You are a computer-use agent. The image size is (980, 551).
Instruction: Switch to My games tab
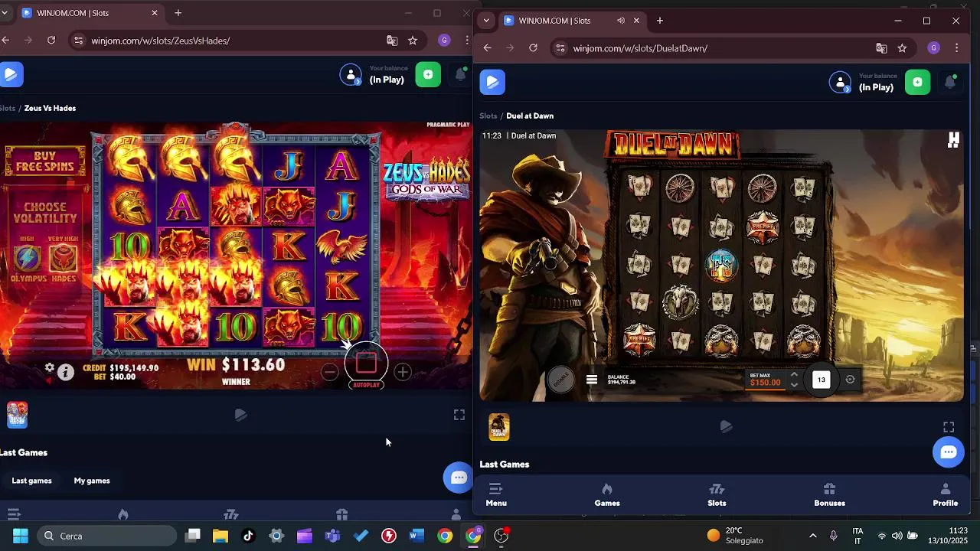92,481
